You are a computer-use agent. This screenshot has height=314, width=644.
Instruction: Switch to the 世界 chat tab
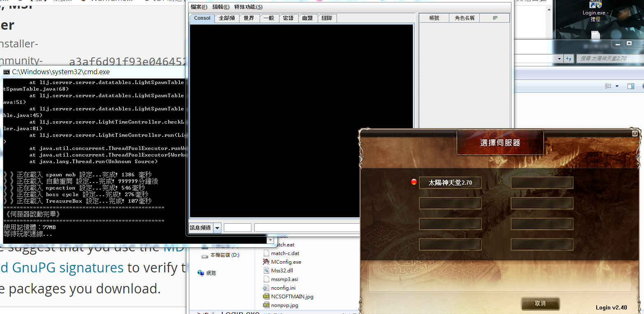[x=249, y=18]
